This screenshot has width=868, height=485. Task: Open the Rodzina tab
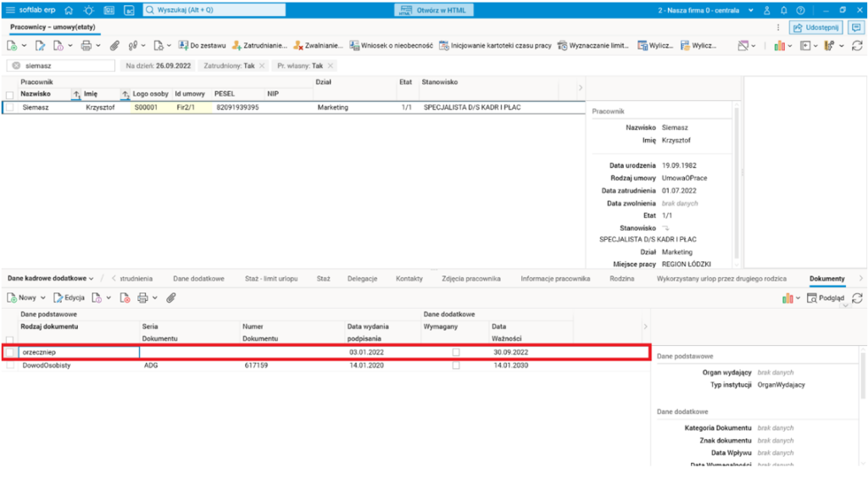point(622,278)
